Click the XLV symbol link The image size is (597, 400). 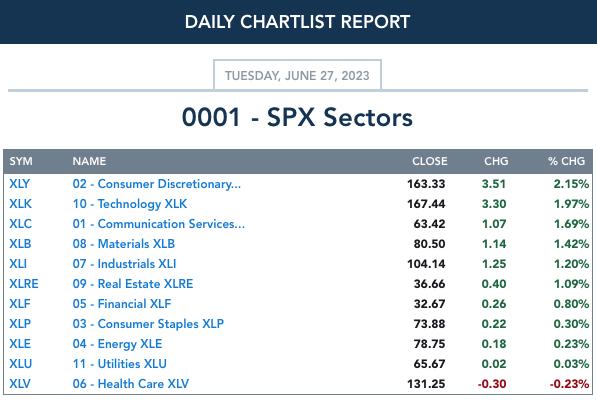pos(20,384)
